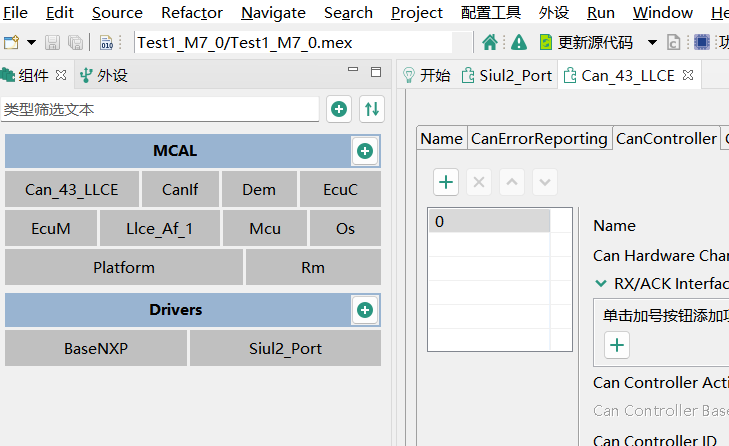This screenshot has height=446, width=729.
Task: Add a new CanController entry with plus button
Action: coord(446,182)
